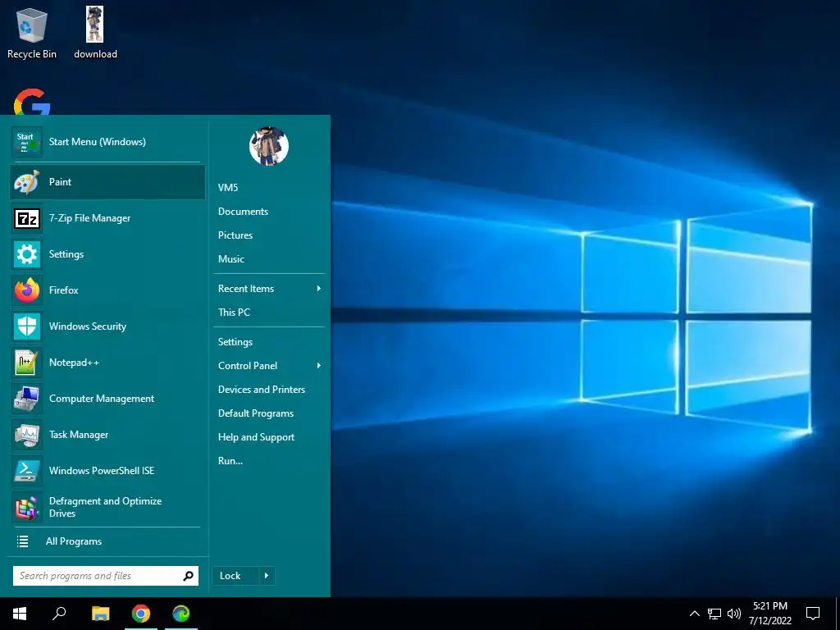
Task: Open Pictures from the start menu
Action: (x=235, y=235)
